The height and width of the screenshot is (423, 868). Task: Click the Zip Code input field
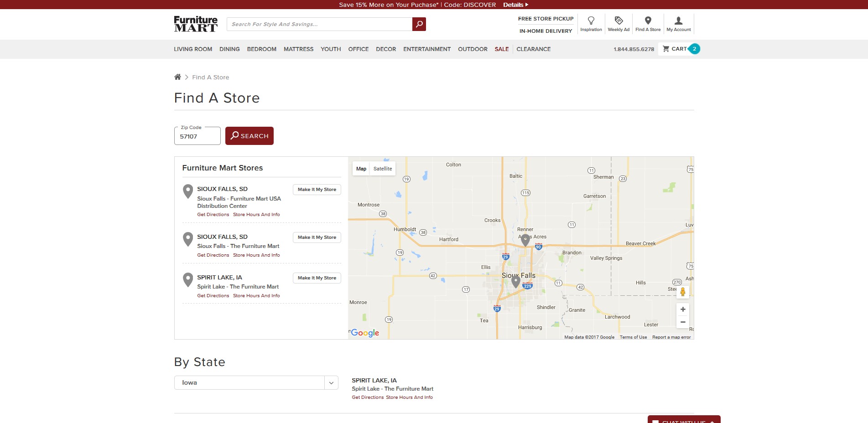coord(198,136)
